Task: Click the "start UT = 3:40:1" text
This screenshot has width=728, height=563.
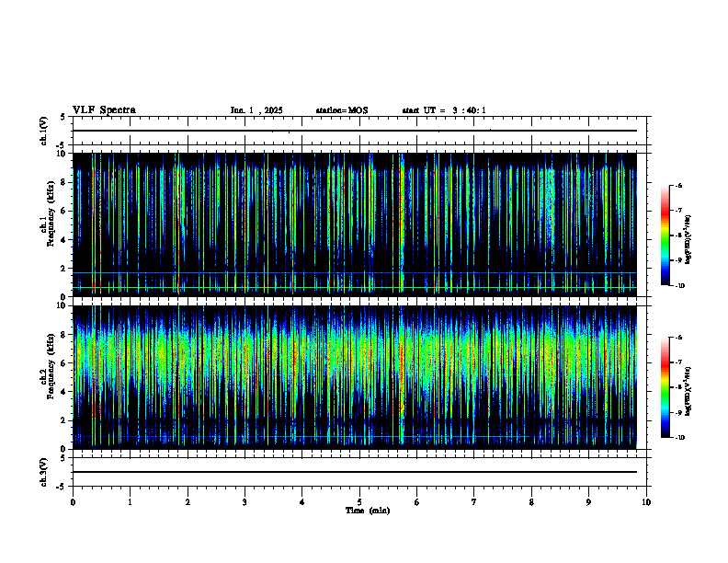Action: pyautogui.click(x=444, y=110)
